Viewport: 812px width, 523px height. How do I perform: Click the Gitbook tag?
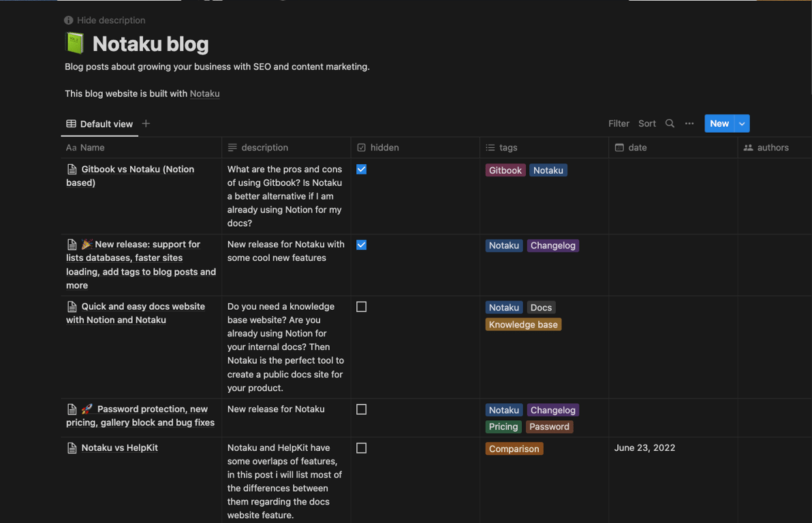(505, 170)
